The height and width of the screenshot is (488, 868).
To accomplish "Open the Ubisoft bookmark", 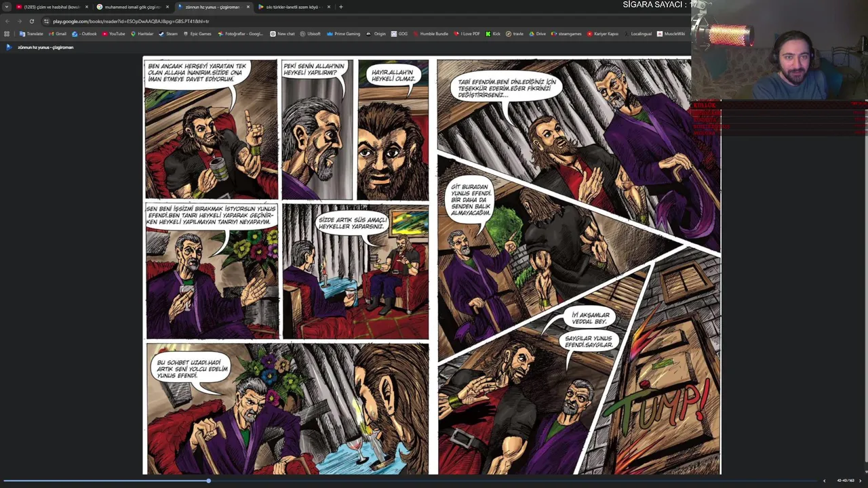I will pos(311,33).
